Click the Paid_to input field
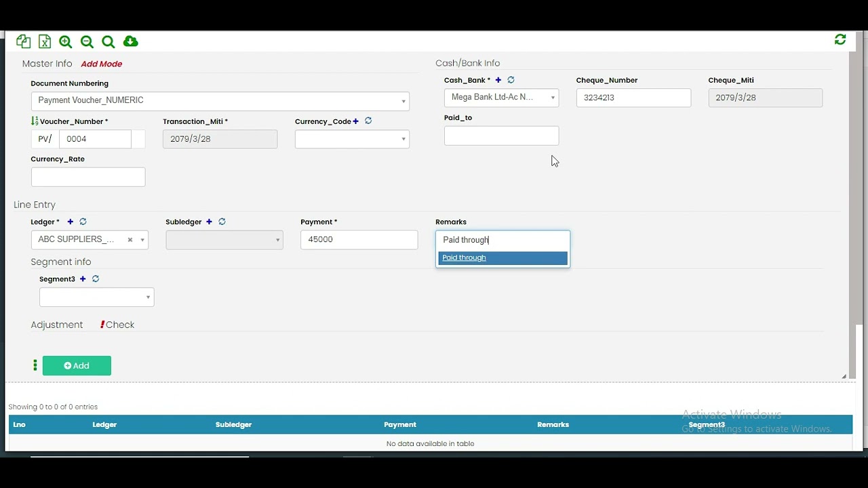Viewport: 868px width, 488px height. click(502, 136)
